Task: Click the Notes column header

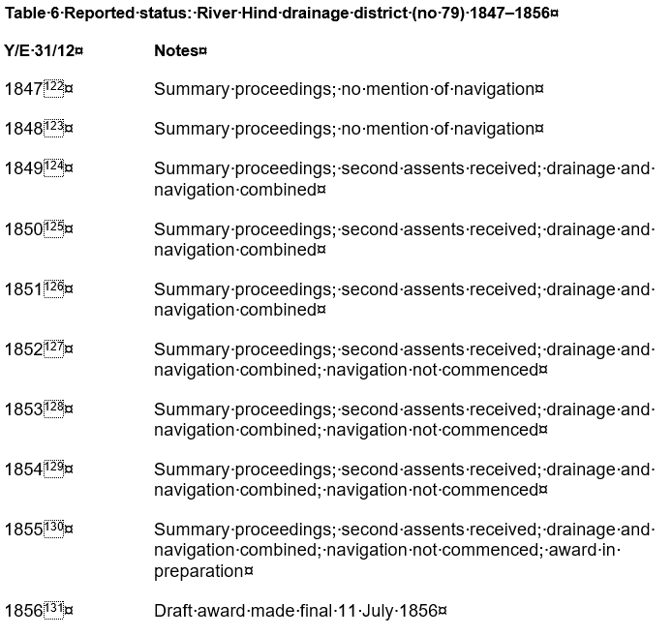Action: point(177,50)
